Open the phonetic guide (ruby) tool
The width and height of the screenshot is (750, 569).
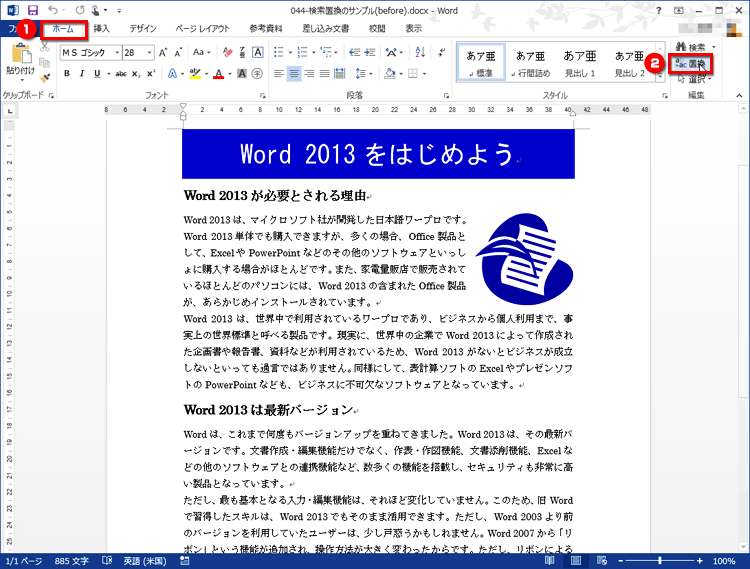(x=243, y=52)
